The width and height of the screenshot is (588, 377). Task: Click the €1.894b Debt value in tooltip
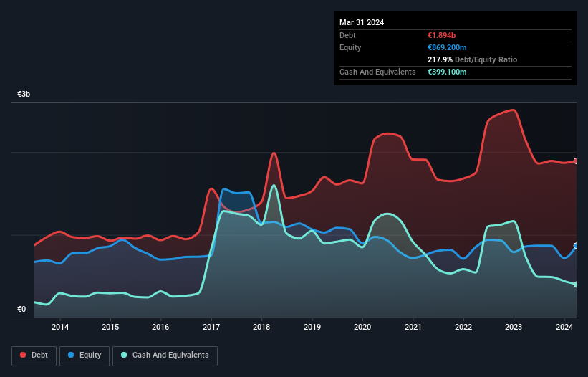(x=441, y=35)
